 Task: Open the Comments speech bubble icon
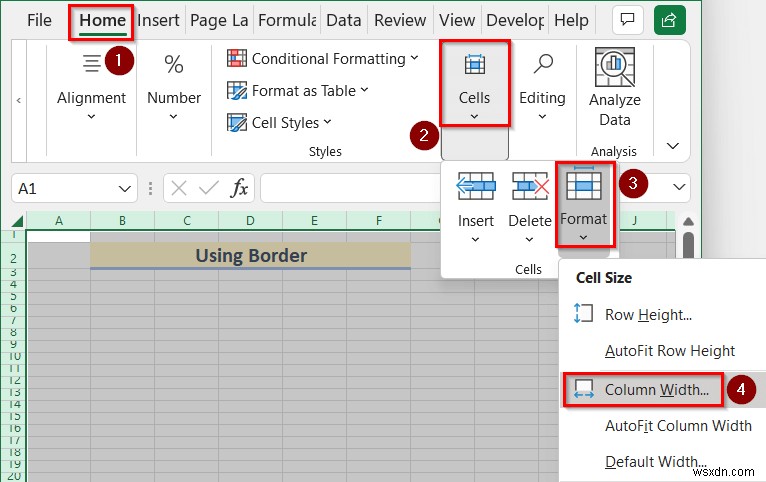coord(627,20)
